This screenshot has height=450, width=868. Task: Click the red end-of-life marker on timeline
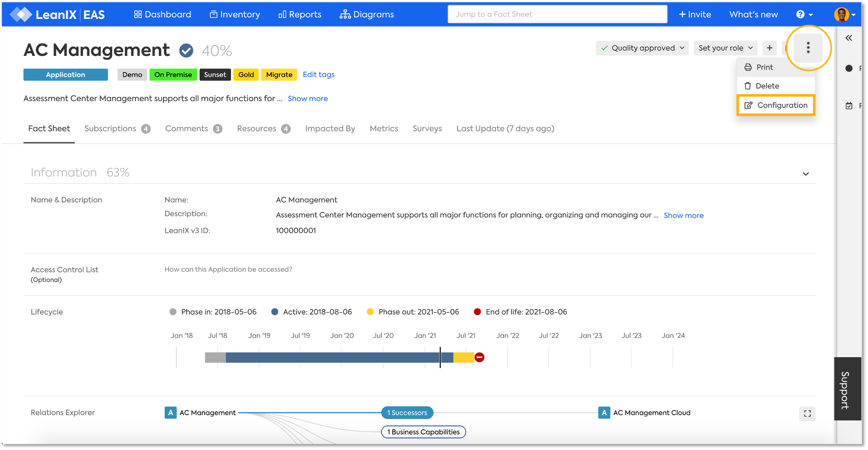(x=479, y=357)
